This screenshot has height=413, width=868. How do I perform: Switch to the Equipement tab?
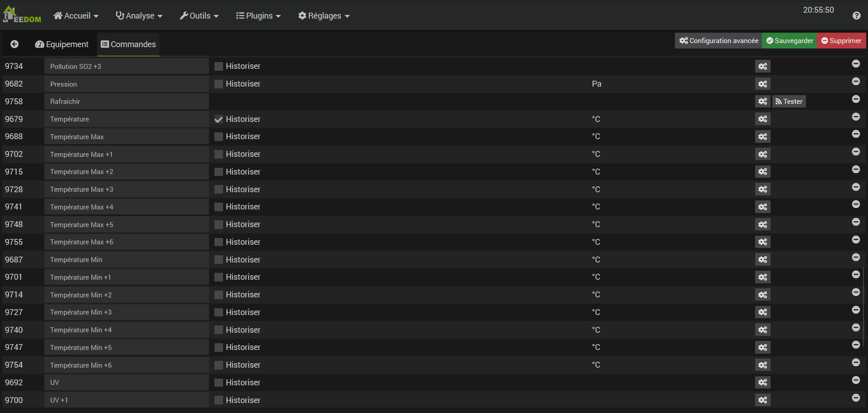[x=62, y=44]
